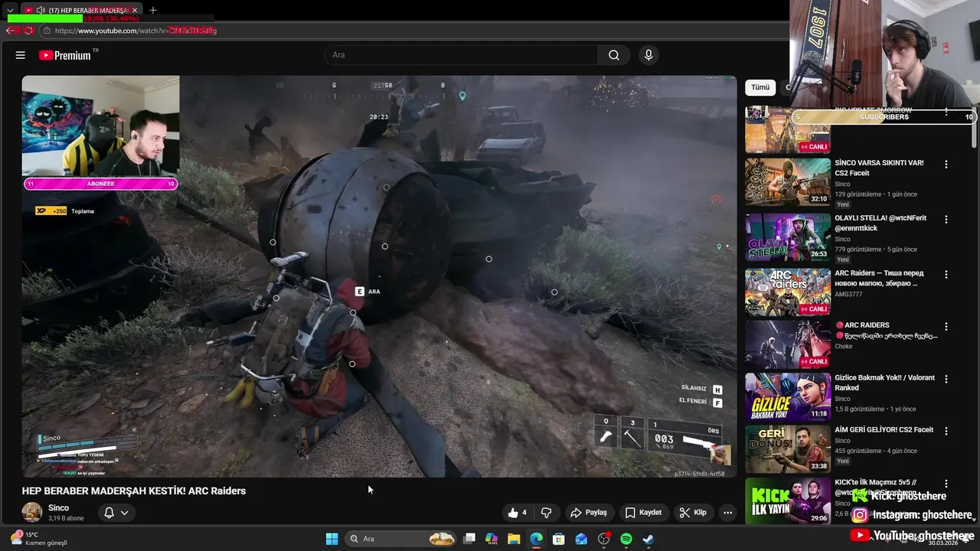Image resolution: width=980 pixels, height=551 pixels.
Task: Activate voice search microphone
Action: coord(648,55)
